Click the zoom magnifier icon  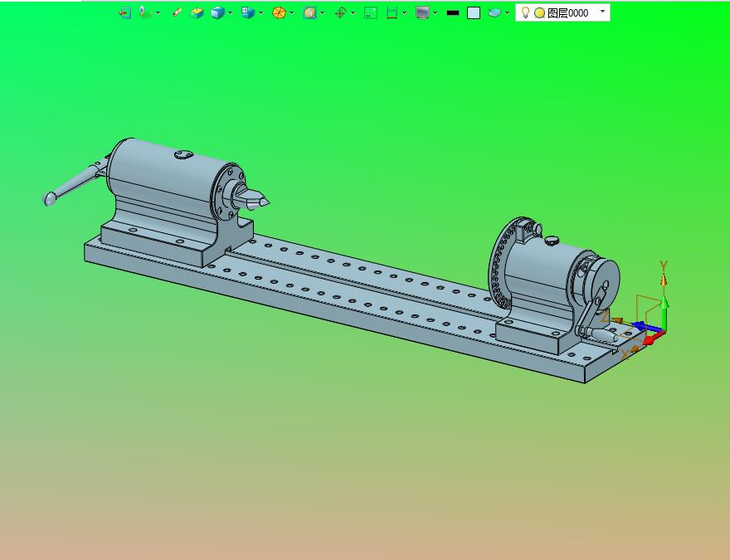(x=309, y=13)
